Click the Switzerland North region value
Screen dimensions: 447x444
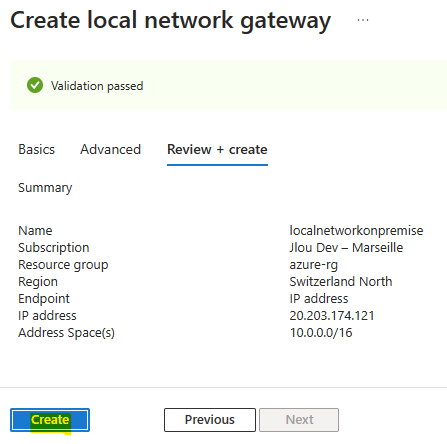pyautogui.click(x=341, y=281)
